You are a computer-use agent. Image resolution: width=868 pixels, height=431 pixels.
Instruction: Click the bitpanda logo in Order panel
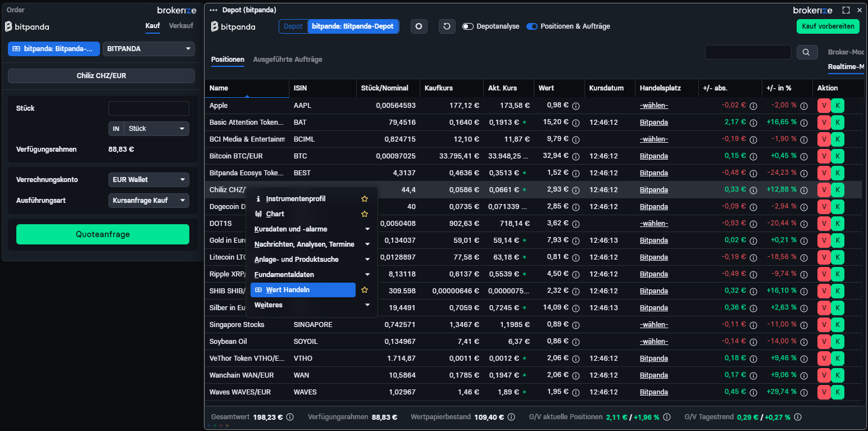27,26
